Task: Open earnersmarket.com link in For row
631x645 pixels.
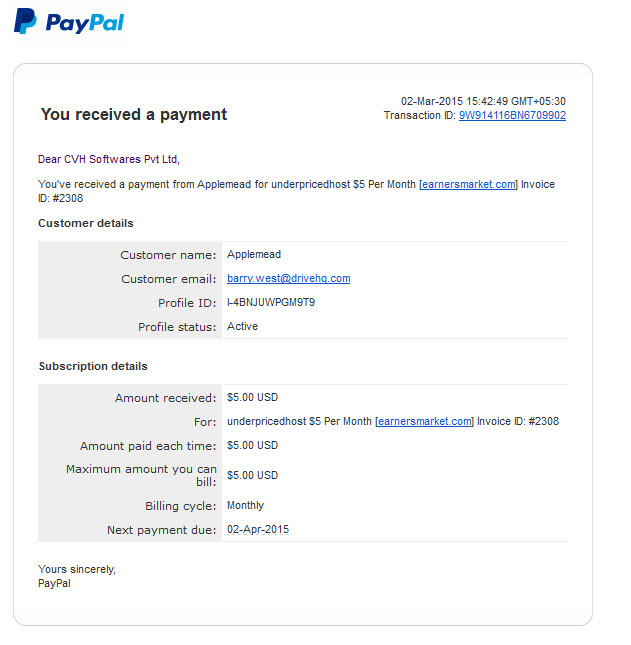Action: click(425, 421)
